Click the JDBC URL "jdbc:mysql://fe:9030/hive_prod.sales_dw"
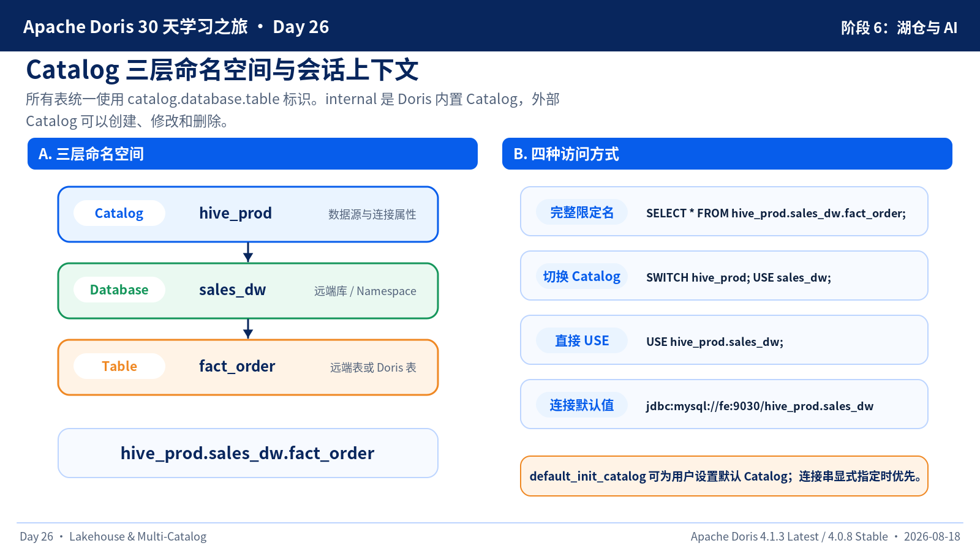 760,406
